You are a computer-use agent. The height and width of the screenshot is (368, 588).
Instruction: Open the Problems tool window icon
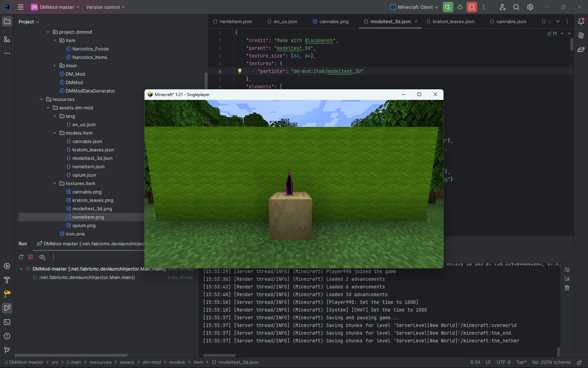pyautogui.click(x=7, y=336)
